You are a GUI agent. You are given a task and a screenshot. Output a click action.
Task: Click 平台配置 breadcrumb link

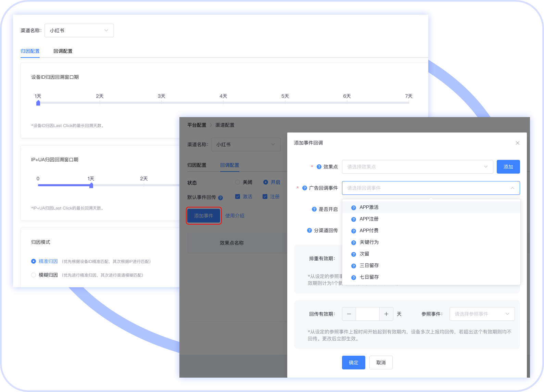tap(197, 125)
